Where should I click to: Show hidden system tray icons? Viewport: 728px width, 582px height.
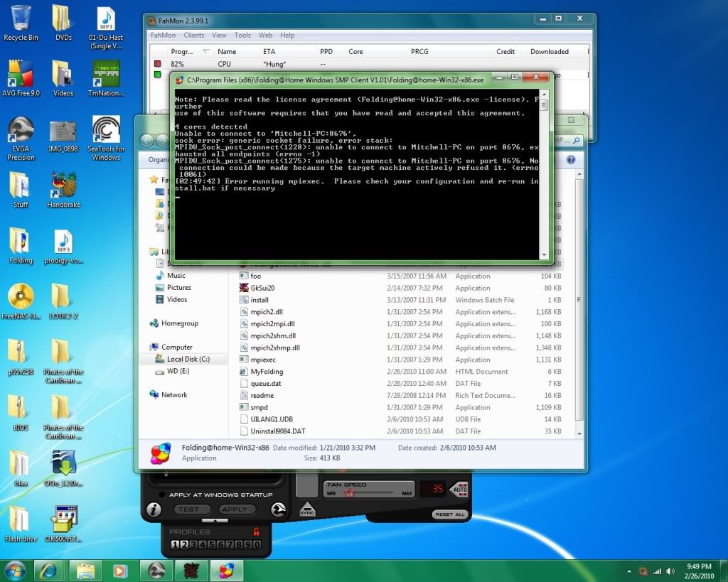tap(628, 571)
